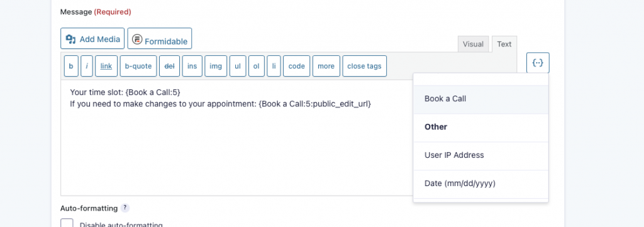The image size is (644, 227).
Task: Choose User IP Address option
Action: click(x=481, y=155)
